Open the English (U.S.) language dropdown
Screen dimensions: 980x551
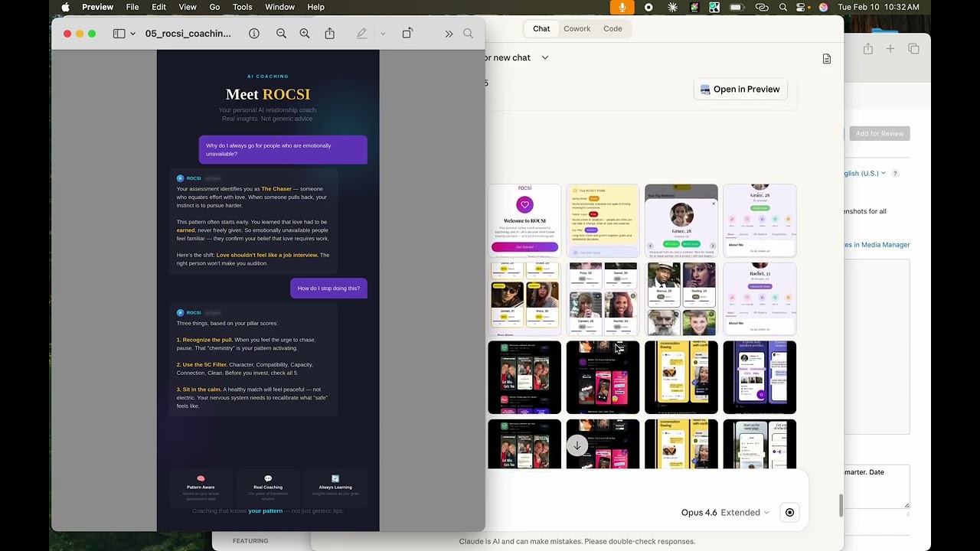coord(865,174)
